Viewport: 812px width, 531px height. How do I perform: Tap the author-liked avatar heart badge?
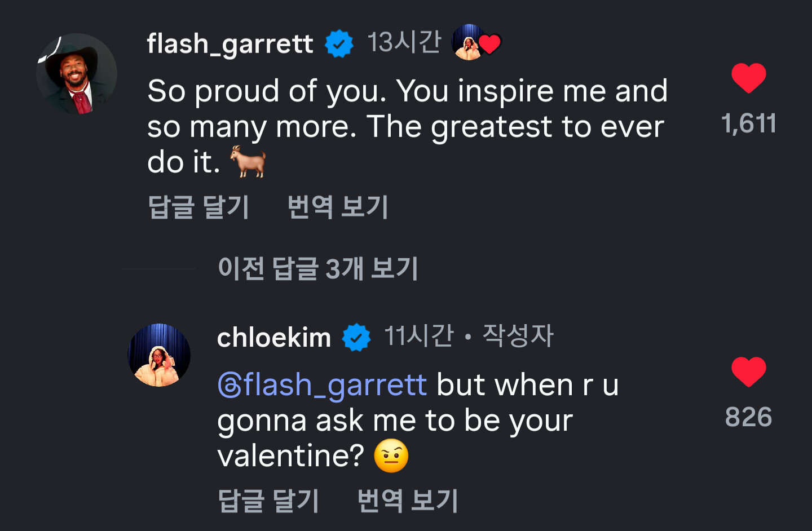[476, 43]
